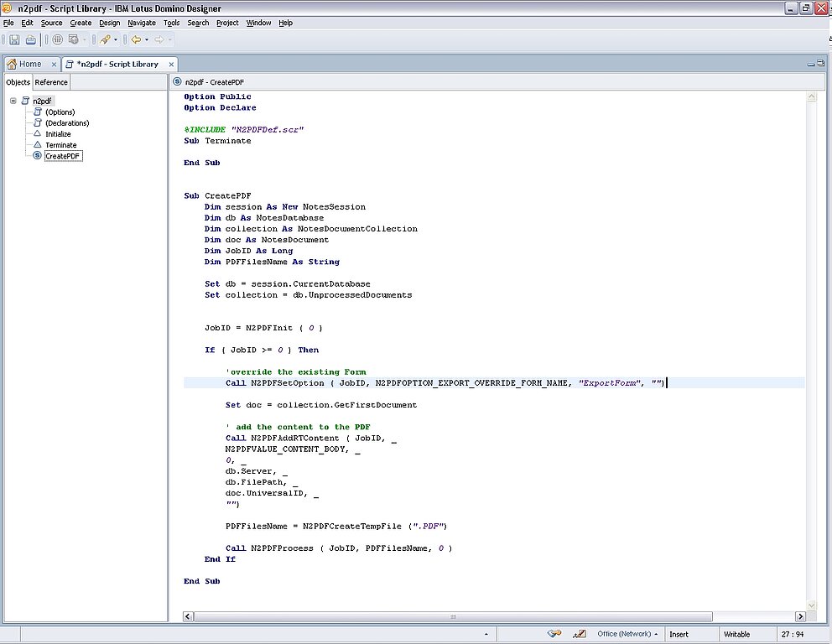
Task: Open the Help menu
Action: (285, 23)
